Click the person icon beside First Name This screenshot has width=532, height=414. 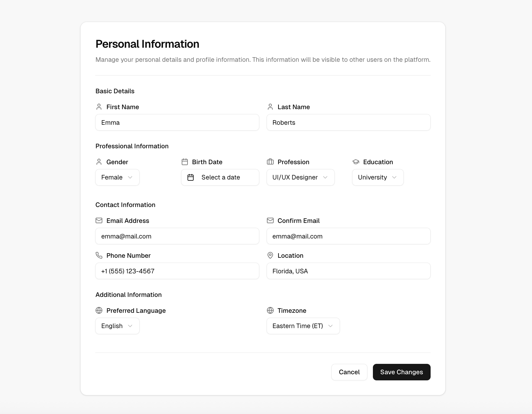pos(99,107)
